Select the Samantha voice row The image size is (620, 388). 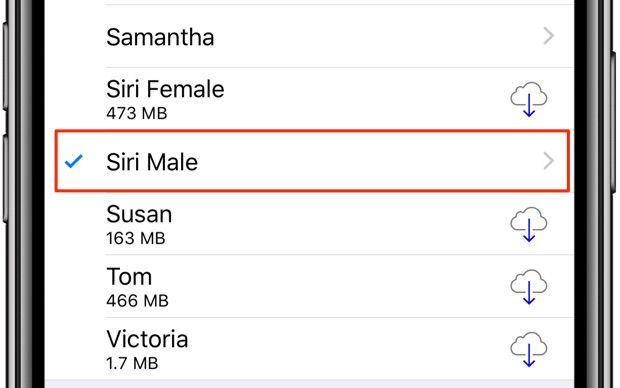coord(310,36)
